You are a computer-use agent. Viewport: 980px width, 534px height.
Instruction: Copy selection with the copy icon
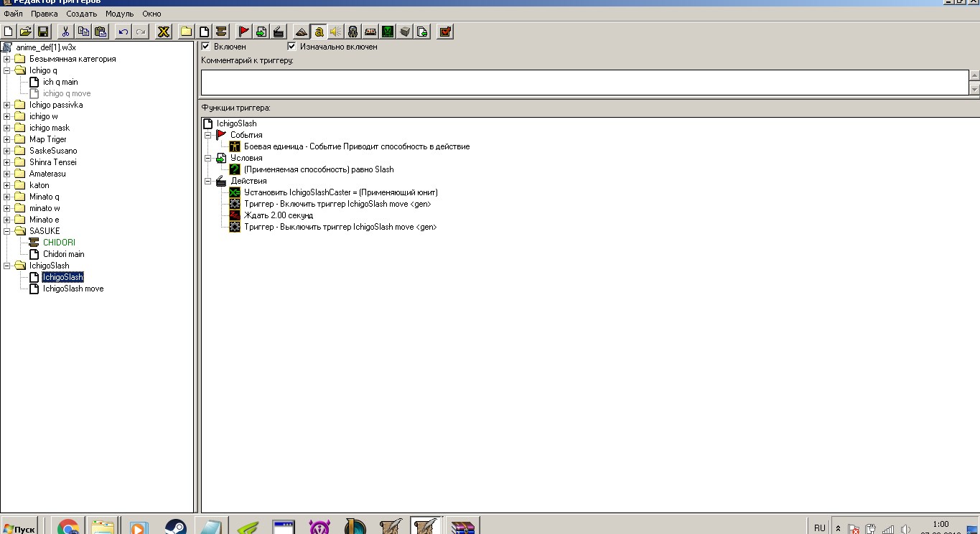click(83, 32)
